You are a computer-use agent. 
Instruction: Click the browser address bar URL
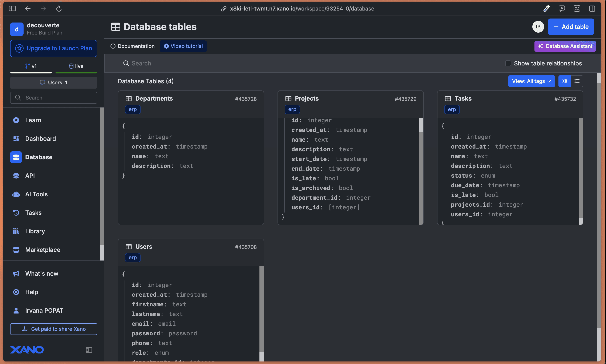302,9
